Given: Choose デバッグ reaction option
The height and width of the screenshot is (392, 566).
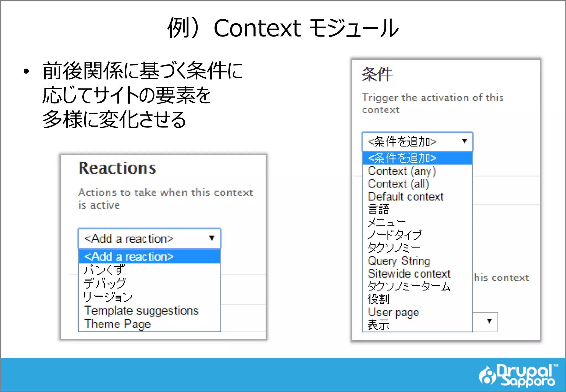Looking at the screenshot, I should [x=149, y=283].
